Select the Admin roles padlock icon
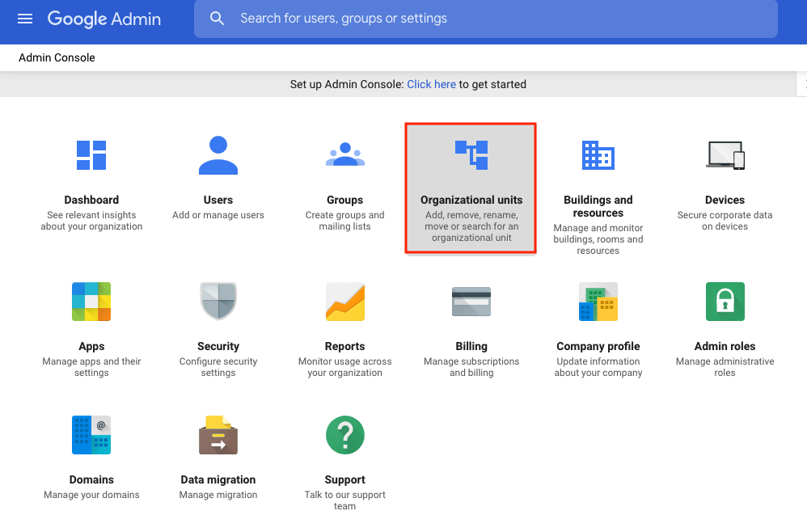This screenshot has height=532, width=807. [x=725, y=302]
